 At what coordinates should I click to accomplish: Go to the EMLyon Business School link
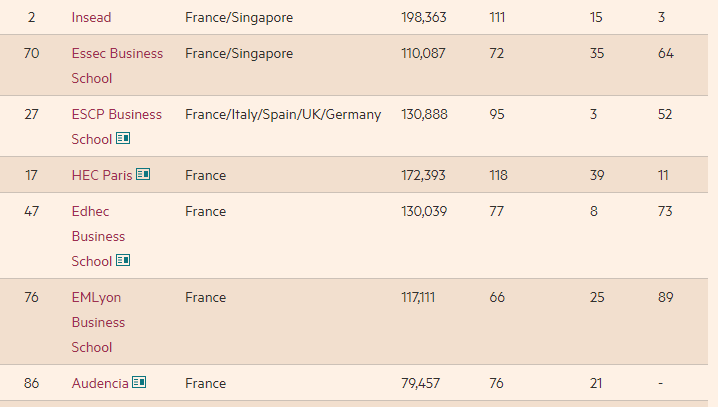(x=98, y=322)
